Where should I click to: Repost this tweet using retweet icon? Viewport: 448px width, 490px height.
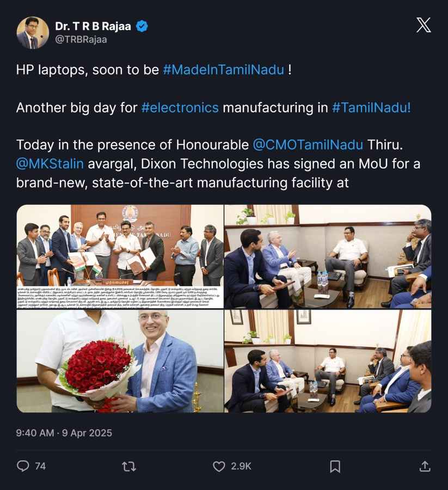pos(129,466)
